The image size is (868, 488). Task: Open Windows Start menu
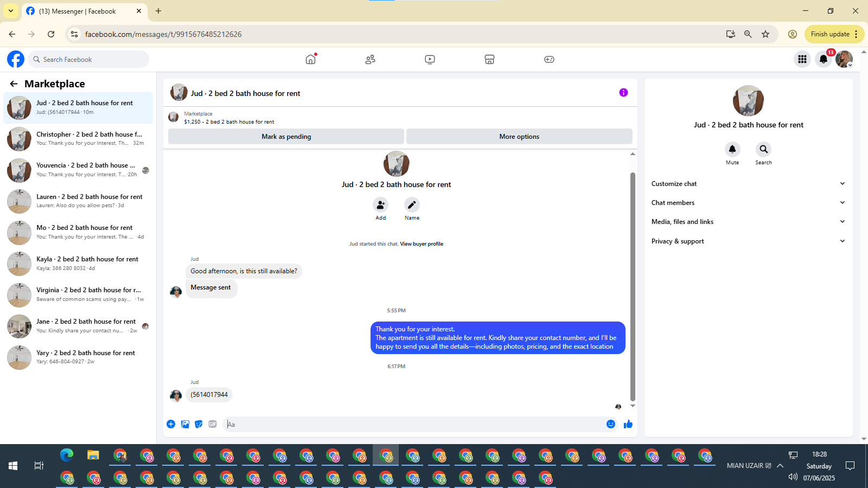click(x=13, y=466)
